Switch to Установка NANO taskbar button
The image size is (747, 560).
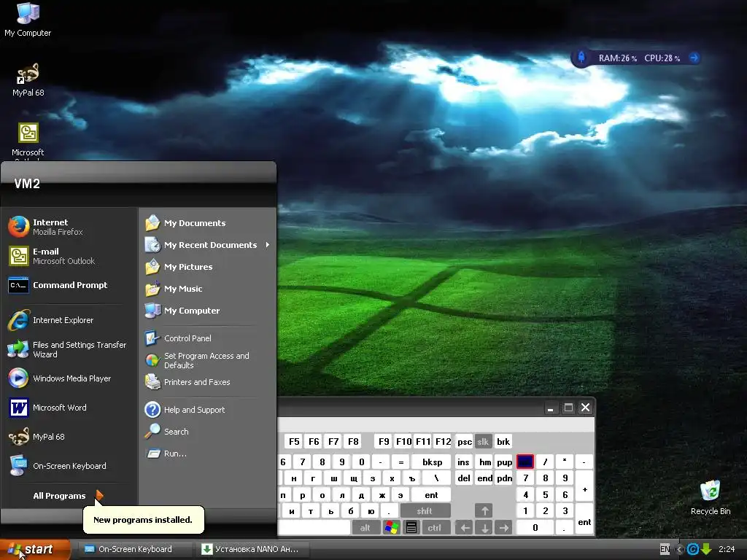(252, 549)
